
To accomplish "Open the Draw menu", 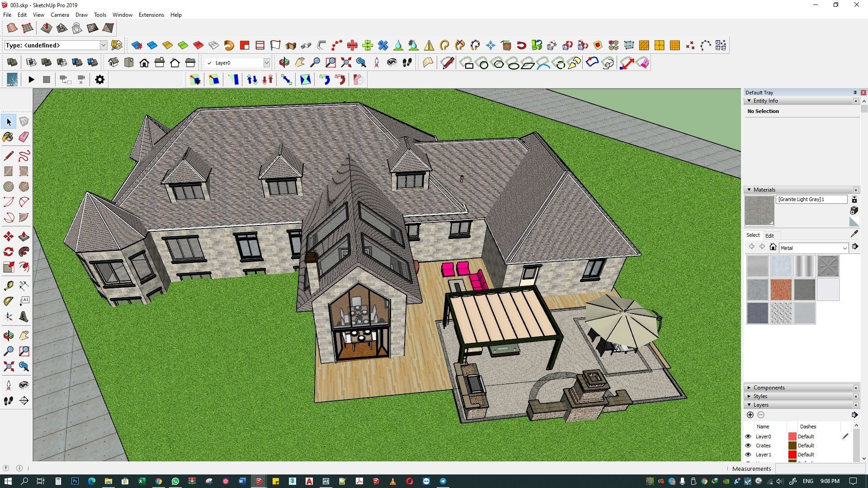I will point(81,14).
